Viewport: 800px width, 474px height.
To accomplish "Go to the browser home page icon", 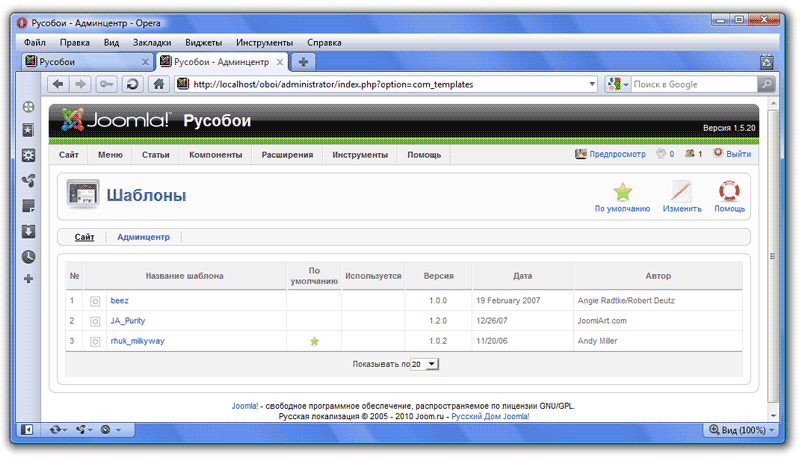I will tap(158, 85).
